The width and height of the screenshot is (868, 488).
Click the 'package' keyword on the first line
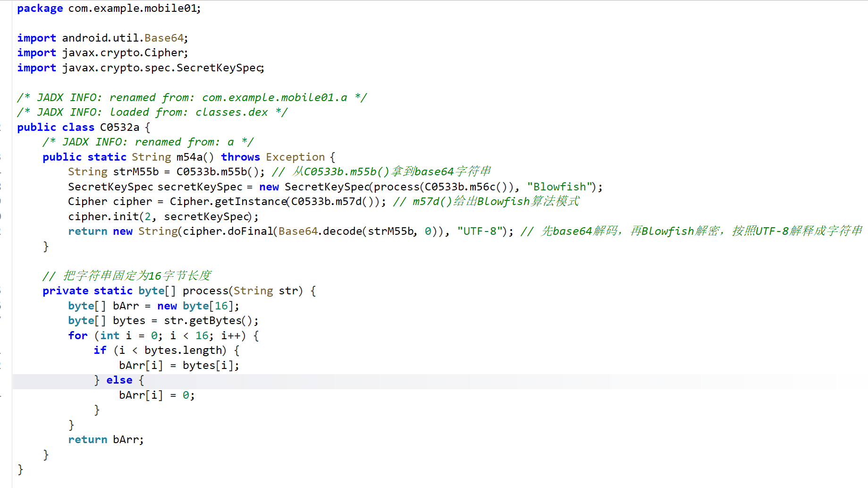(x=40, y=9)
